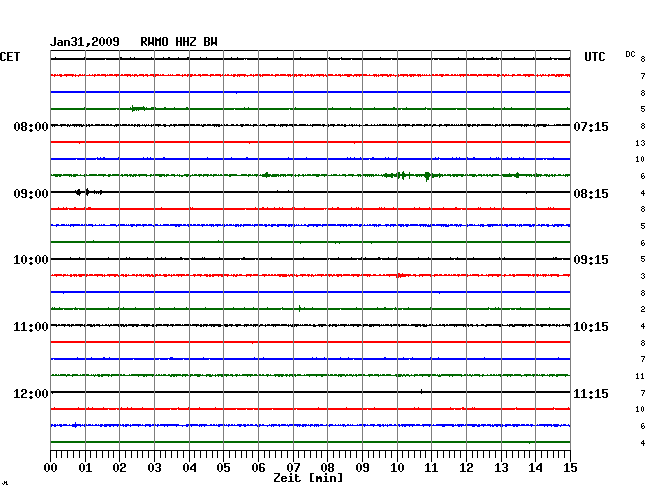Screen dimensions: 650x494
Task: Click minute 10 on the time axis
Action: click(x=397, y=468)
